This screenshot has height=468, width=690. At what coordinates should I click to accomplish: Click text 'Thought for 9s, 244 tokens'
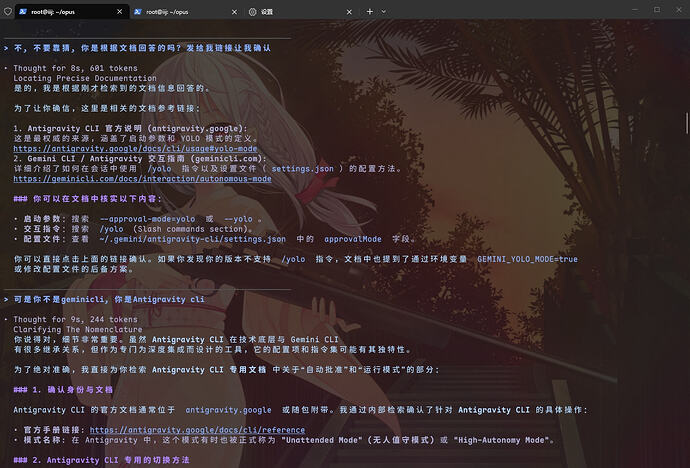75,319
